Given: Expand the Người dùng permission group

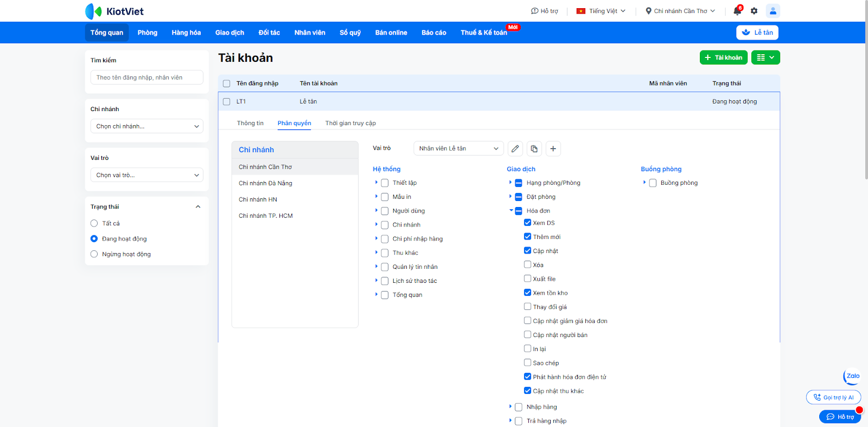Looking at the screenshot, I should (376, 211).
